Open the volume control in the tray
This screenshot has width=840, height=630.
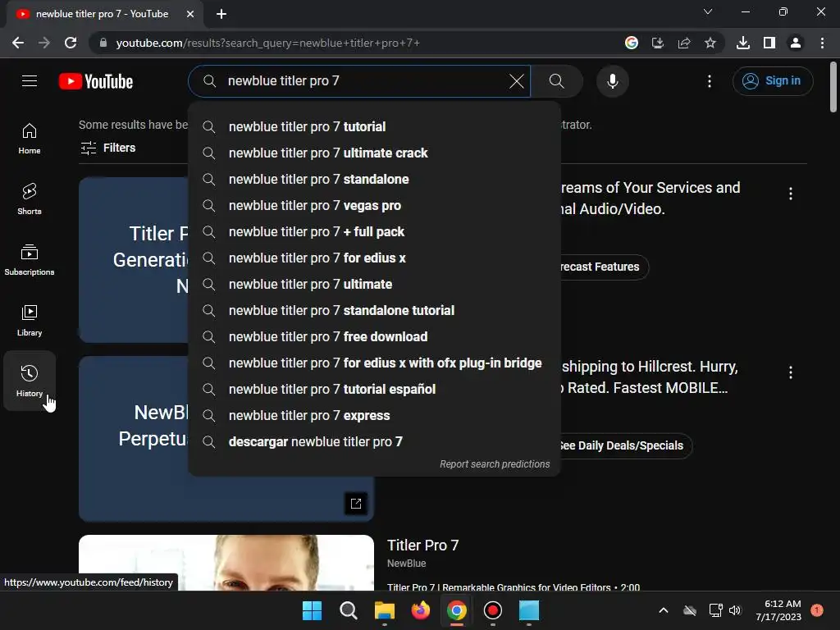735,610
